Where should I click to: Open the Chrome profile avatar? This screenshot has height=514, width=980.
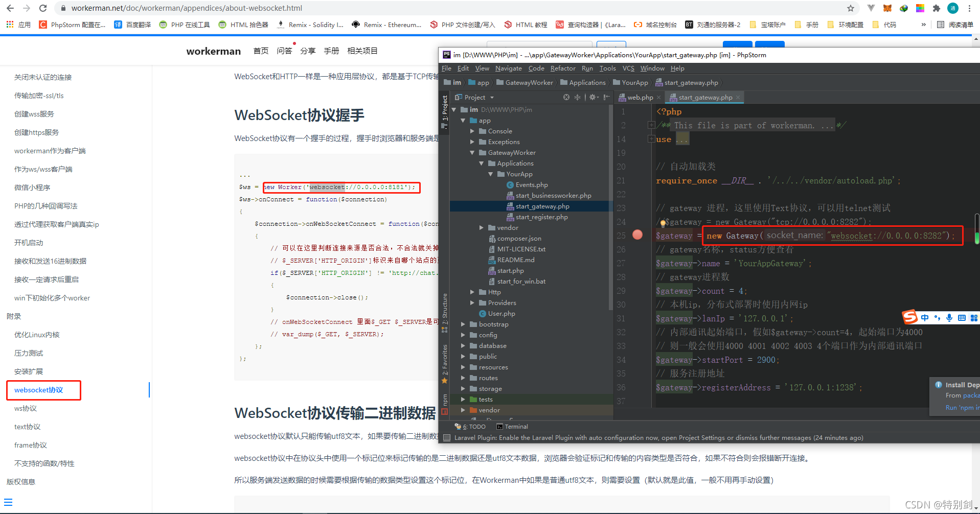pyautogui.click(x=953, y=8)
